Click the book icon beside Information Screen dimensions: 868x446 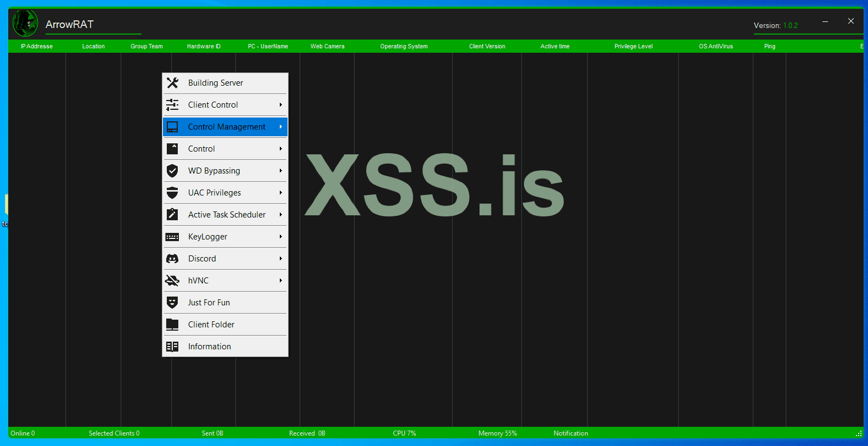[x=172, y=347]
